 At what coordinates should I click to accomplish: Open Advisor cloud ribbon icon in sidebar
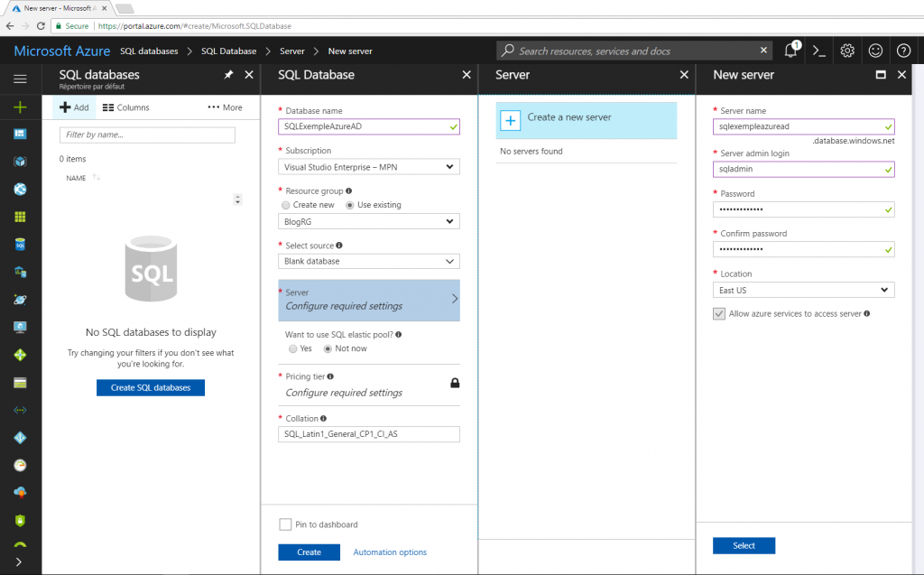(x=20, y=493)
